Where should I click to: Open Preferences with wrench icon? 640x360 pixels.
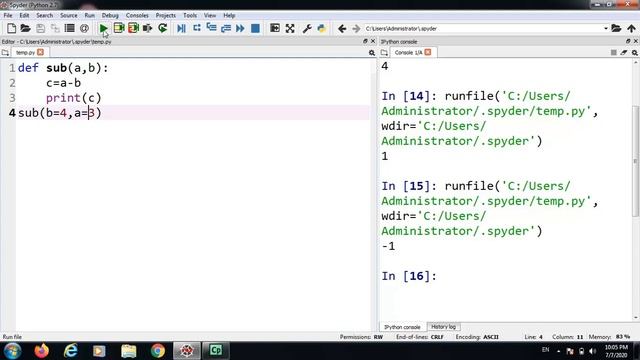[307, 28]
